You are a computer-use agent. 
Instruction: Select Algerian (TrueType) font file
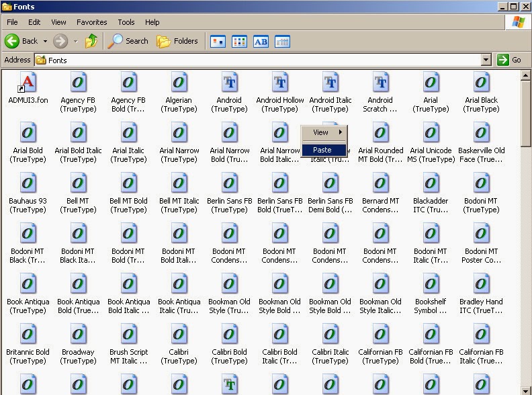[179, 92]
